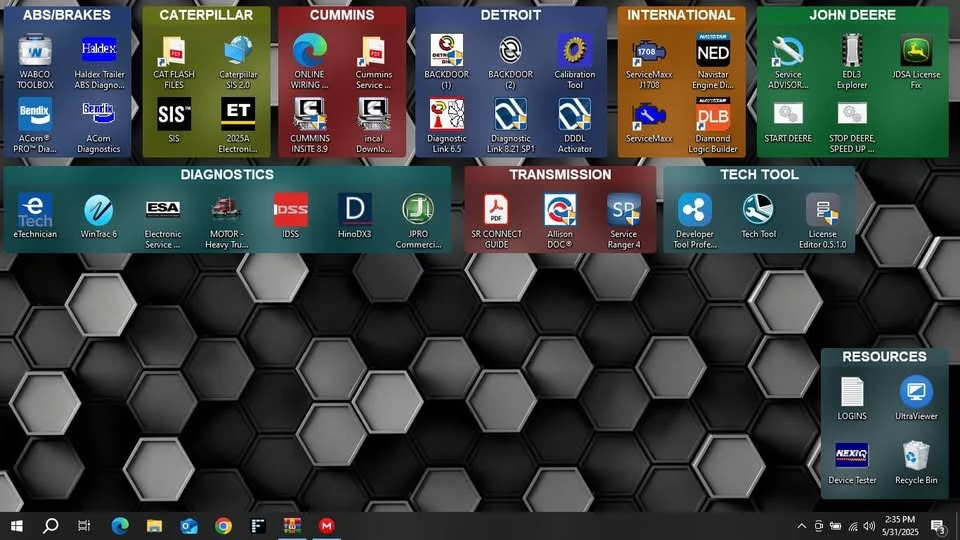This screenshot has height=540, width=960.
Task: Open Outlook from taskbar
Action: [189, 525]
